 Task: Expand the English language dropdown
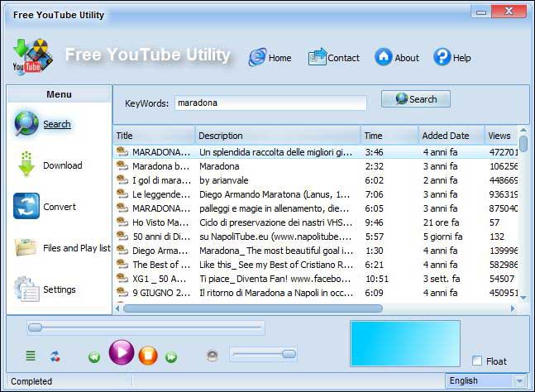[518, 381]
